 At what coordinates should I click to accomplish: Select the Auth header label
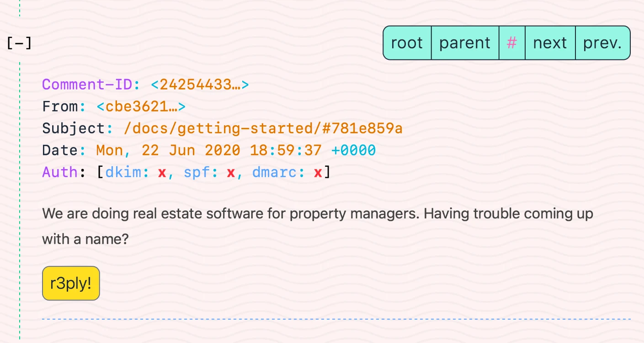[59, 172]
